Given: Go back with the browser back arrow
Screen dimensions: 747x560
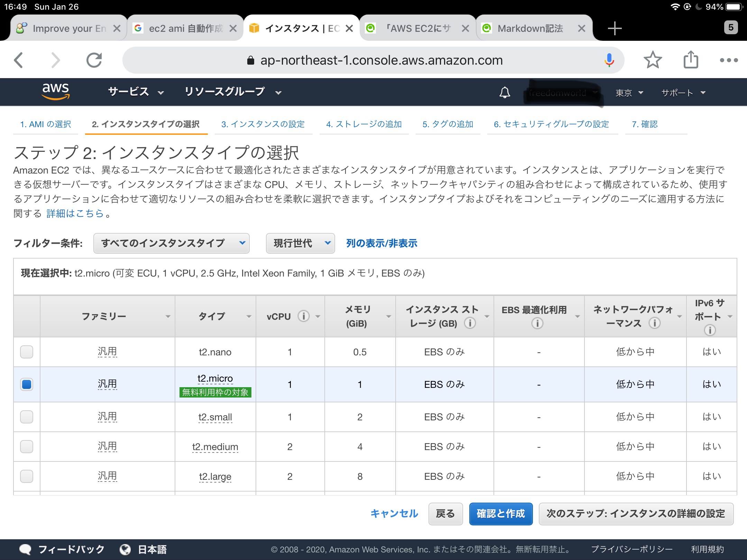Looking at the screenshot, I should point(19,60).
